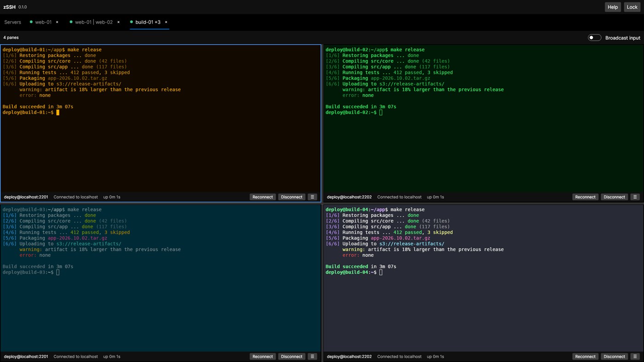This screenshot has width=644, height=362.
Task: Click "deploy@localhost:2201" in build-03 status bar
Action: [26, 356]
